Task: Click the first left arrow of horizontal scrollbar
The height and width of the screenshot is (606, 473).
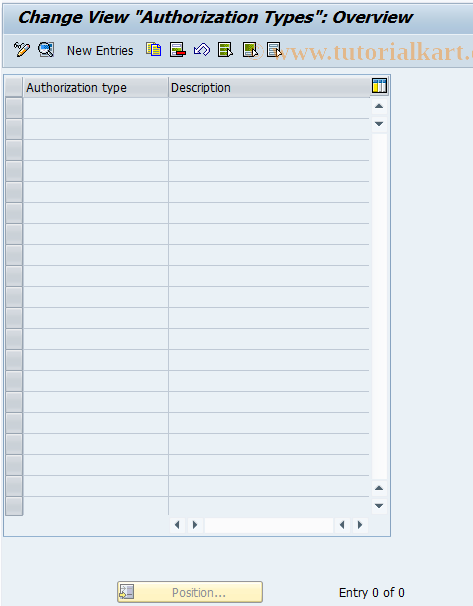Action: 177,525
